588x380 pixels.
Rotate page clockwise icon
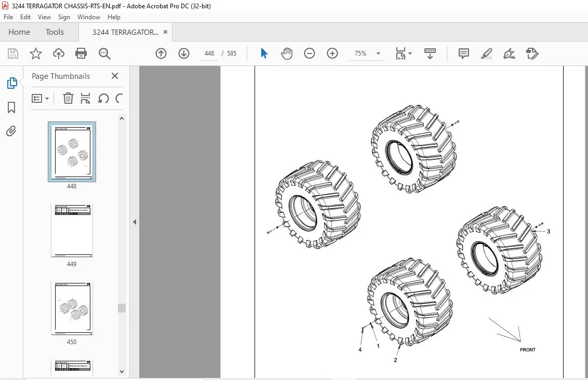pyautogui.click(x=119, y=99)
